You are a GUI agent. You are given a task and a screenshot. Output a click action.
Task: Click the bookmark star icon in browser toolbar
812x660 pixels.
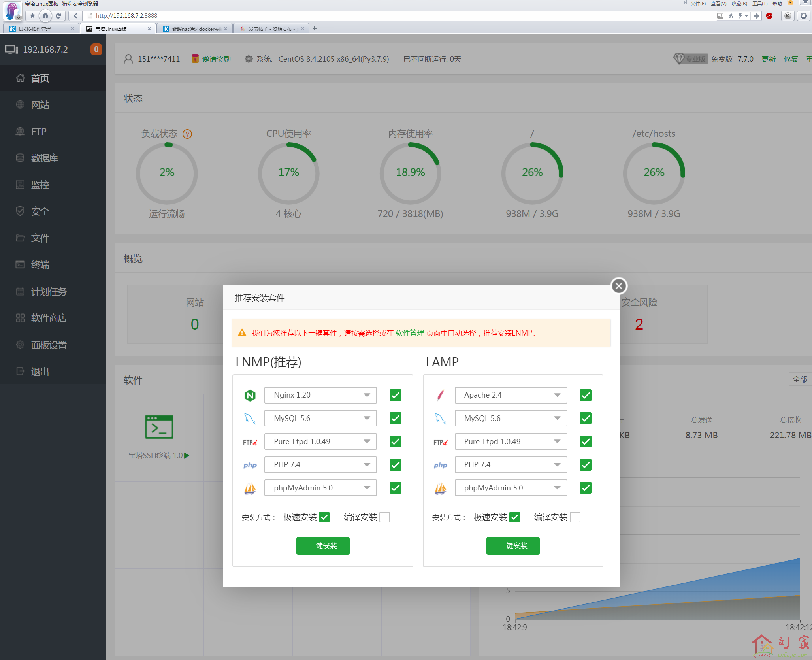tap(32, 16)
